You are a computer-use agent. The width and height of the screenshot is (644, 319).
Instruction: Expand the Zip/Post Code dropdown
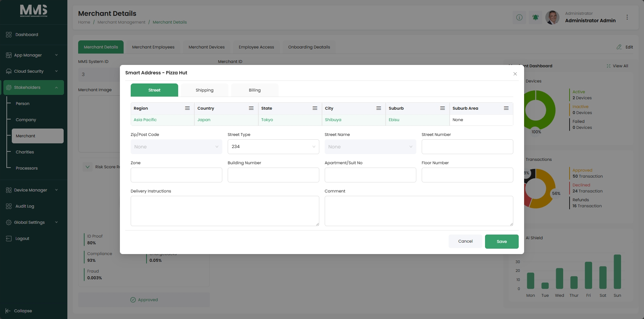point(176,147)
